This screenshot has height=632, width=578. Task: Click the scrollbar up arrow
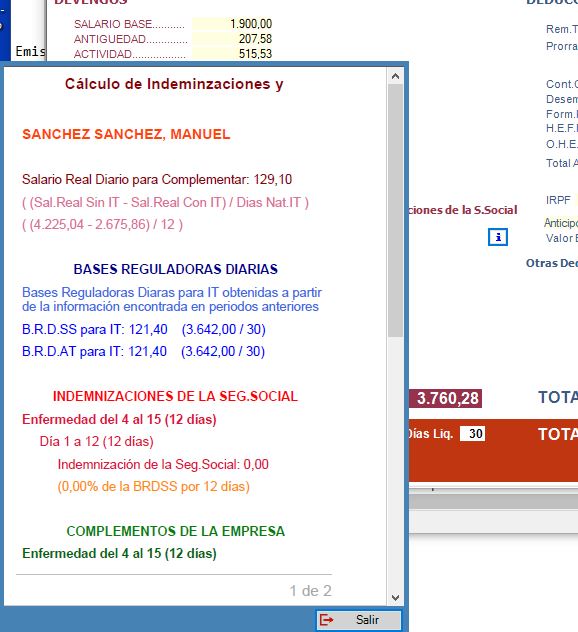pos(395,76)
